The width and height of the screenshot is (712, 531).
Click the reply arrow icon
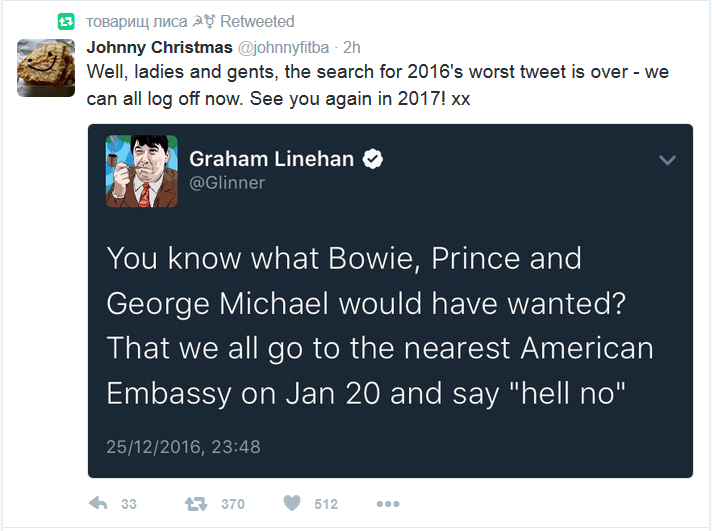[x=98, y=503]
